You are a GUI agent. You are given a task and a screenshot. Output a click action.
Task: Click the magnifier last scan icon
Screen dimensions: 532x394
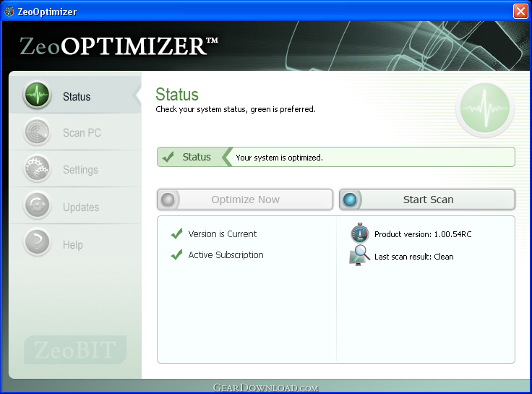[x=360, y=255]
